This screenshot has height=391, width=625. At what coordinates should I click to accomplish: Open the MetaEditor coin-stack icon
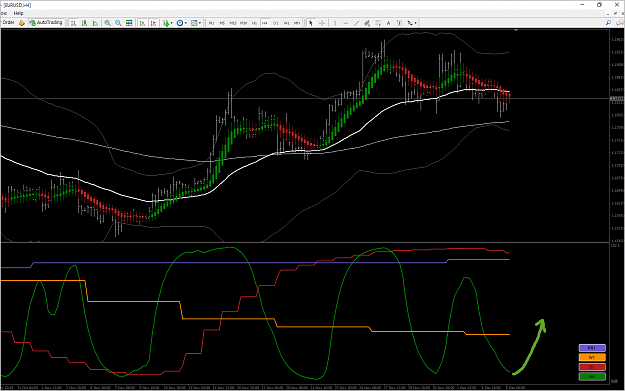[22, 23]
